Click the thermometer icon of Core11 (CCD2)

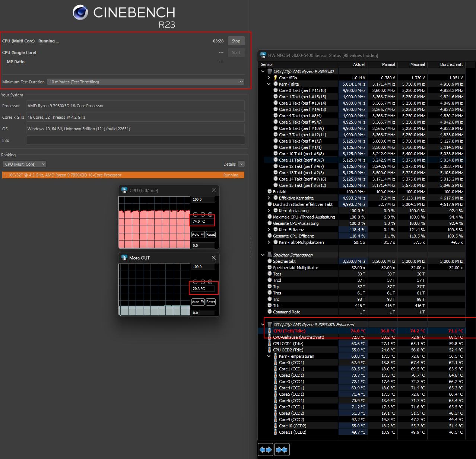click(x=276, y=432)
